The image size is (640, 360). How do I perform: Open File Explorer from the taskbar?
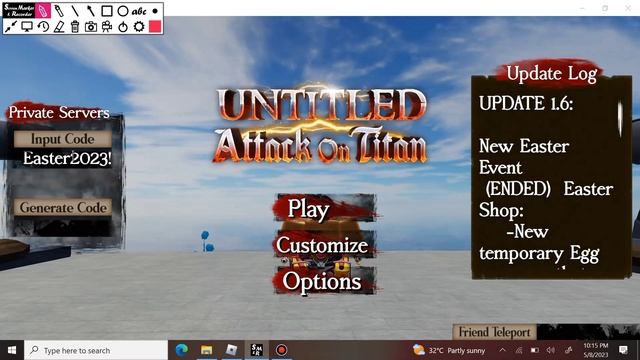coord(207,350)
